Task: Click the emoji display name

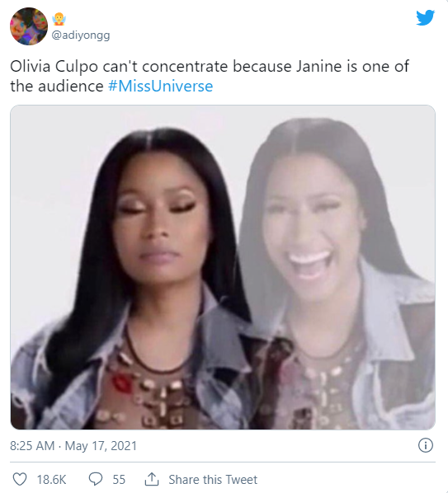Action: (x=59, y=19)
